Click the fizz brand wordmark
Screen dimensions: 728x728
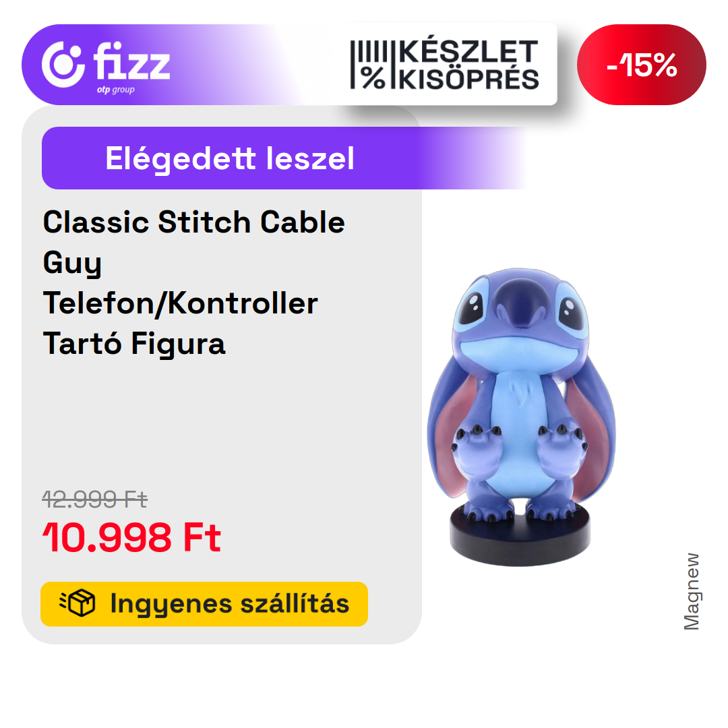(132, 61)
